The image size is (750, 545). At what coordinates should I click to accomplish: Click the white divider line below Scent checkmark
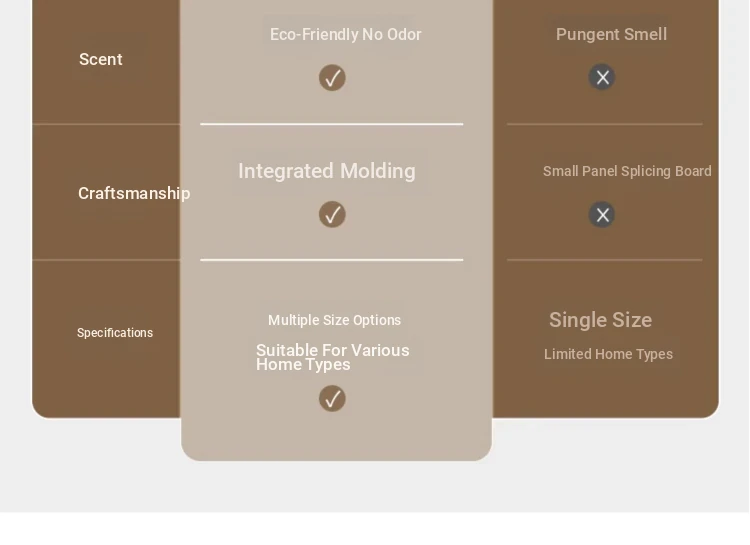pyautogui.click(x=331, y=124)
